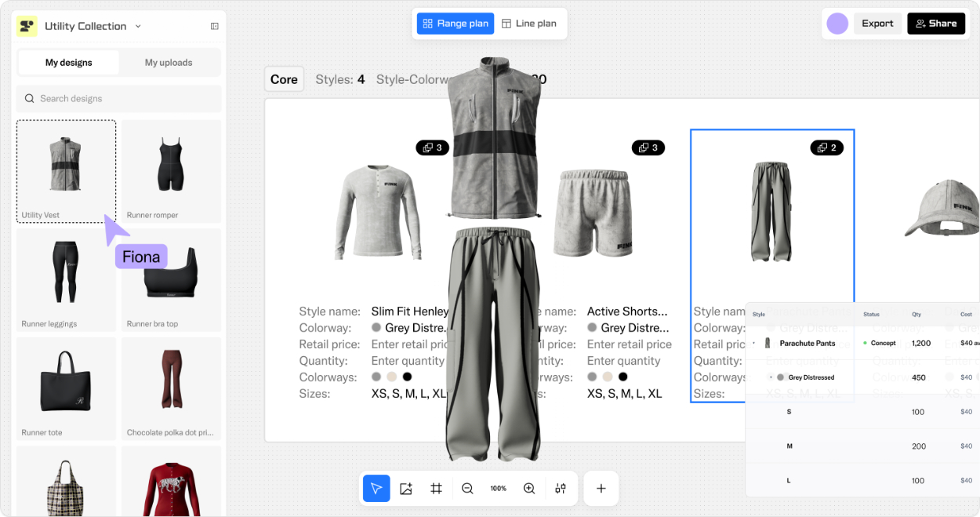Click colorway count badge on Parachute Pants card

[827, 147]
